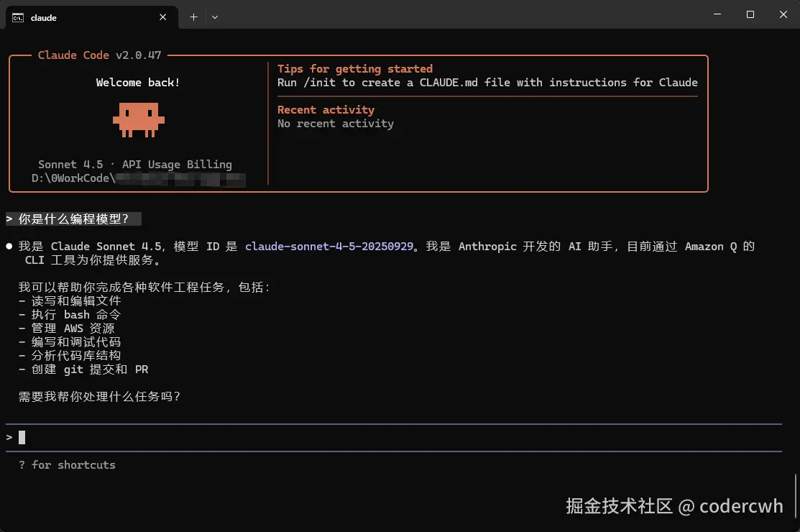The width and height of the screenshot is (800, 532).
Task: Click the Claude Code pixel mascot
Action: [x=138, y=120]
